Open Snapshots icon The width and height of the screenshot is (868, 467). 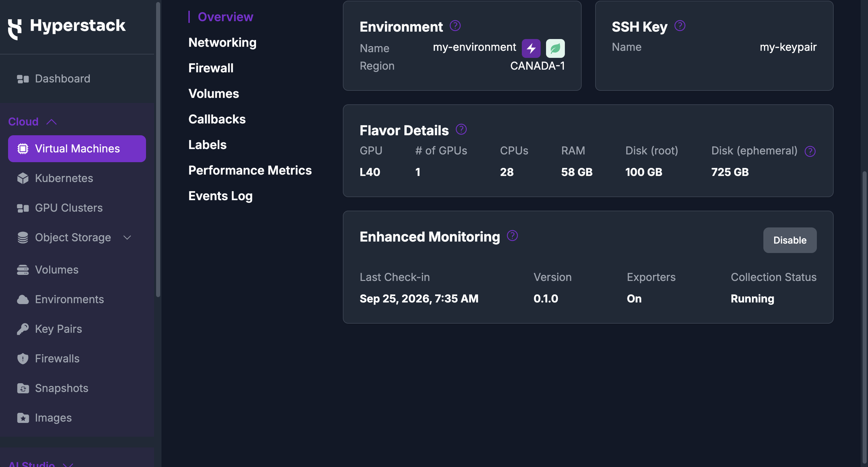pyautogui.click(x=23, y=389)
